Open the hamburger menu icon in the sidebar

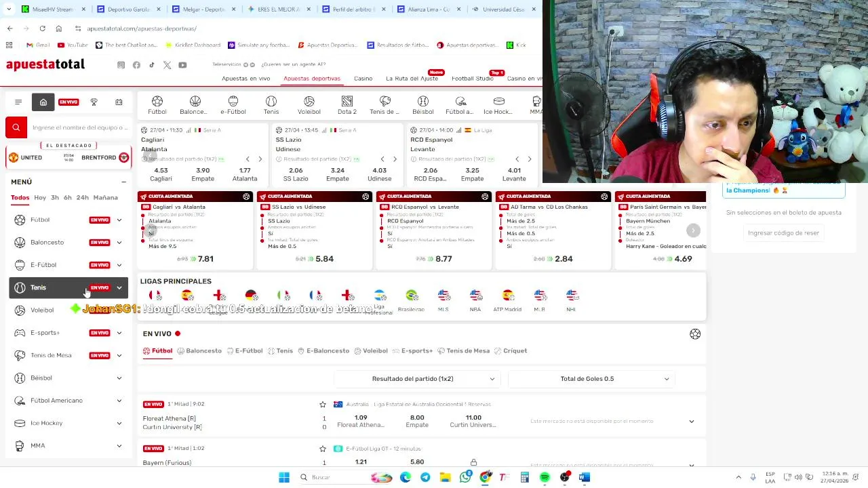(x=18, y=102)
